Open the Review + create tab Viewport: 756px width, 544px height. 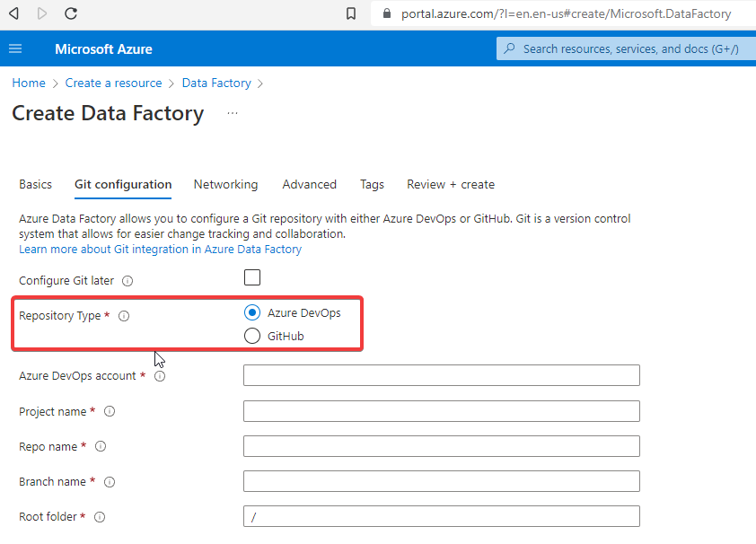(x=451, y=184)
